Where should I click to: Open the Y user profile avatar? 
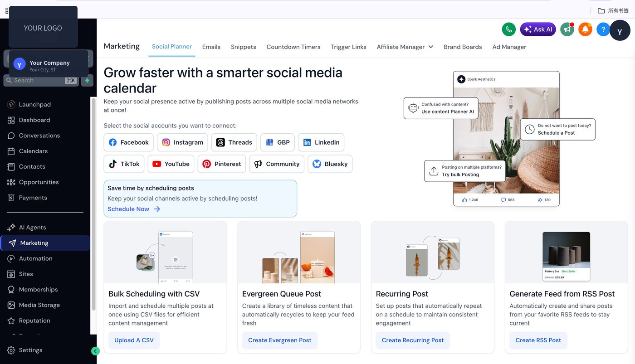(x=620, y=30)
